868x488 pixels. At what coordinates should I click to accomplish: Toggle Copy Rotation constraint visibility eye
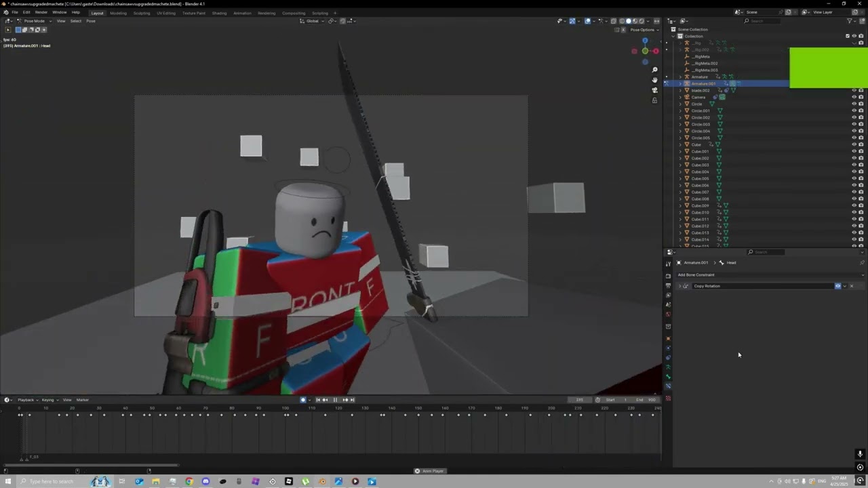[837, 286]
